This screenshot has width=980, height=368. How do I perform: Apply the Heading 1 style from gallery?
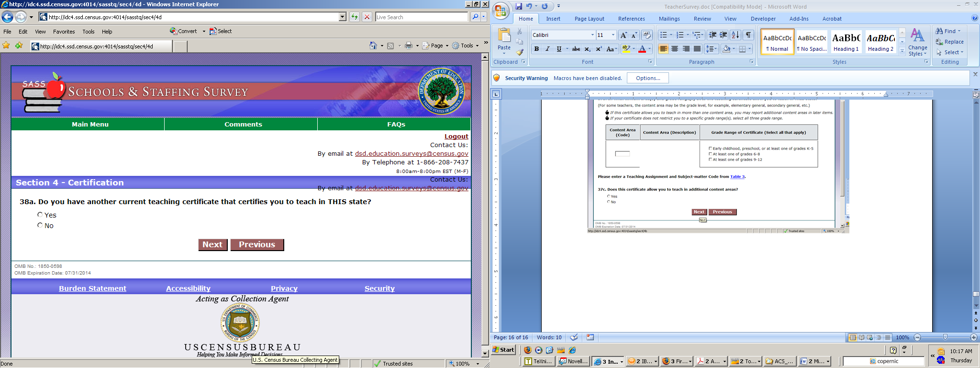pos(846,42)
